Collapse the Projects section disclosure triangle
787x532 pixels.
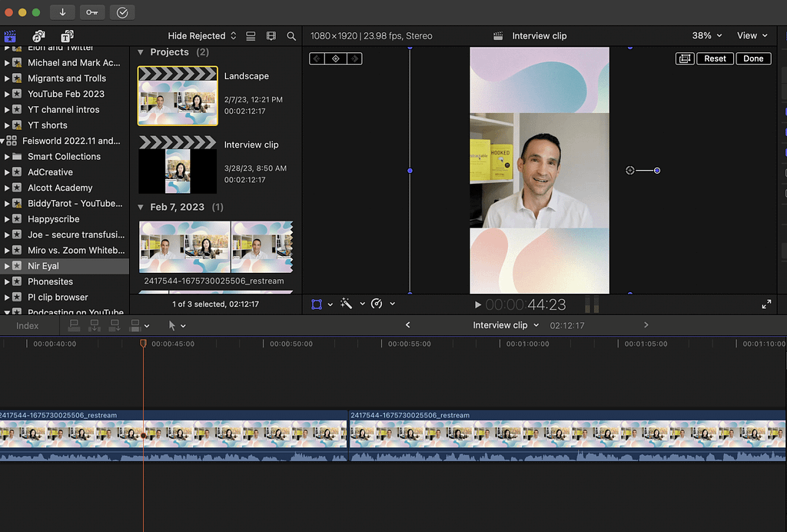point(141,52)
